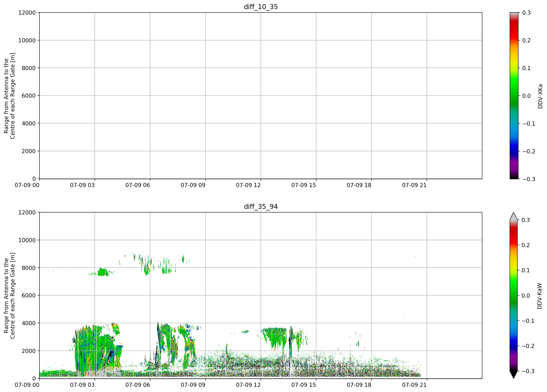Click the 07-09 03 tick under diff_10_35
Screen dimensions: 547x392
pos(83,185)
